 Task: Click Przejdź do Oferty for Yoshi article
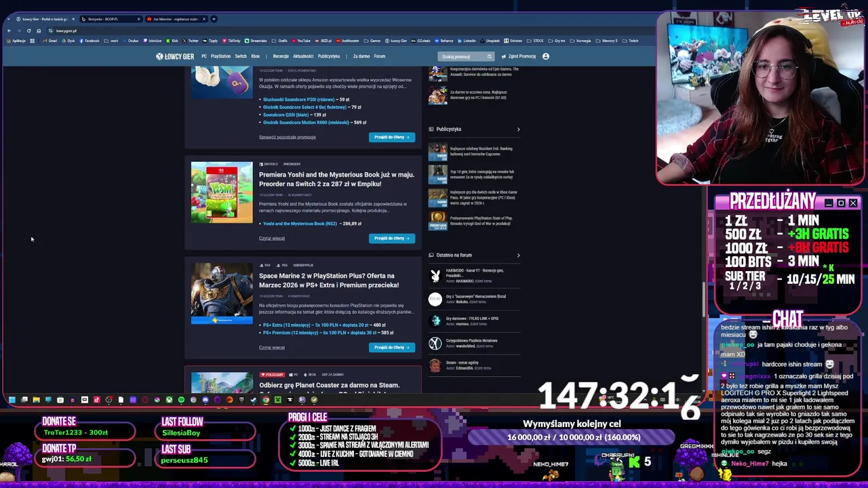[x=392, y=238]
